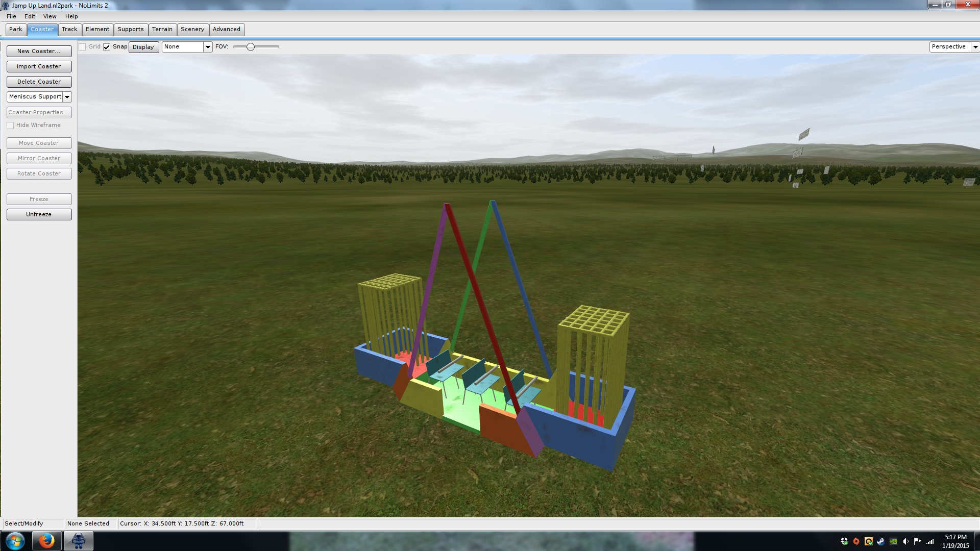
Task: Click the FOV slider handle
Action: [x=251, y=47]
